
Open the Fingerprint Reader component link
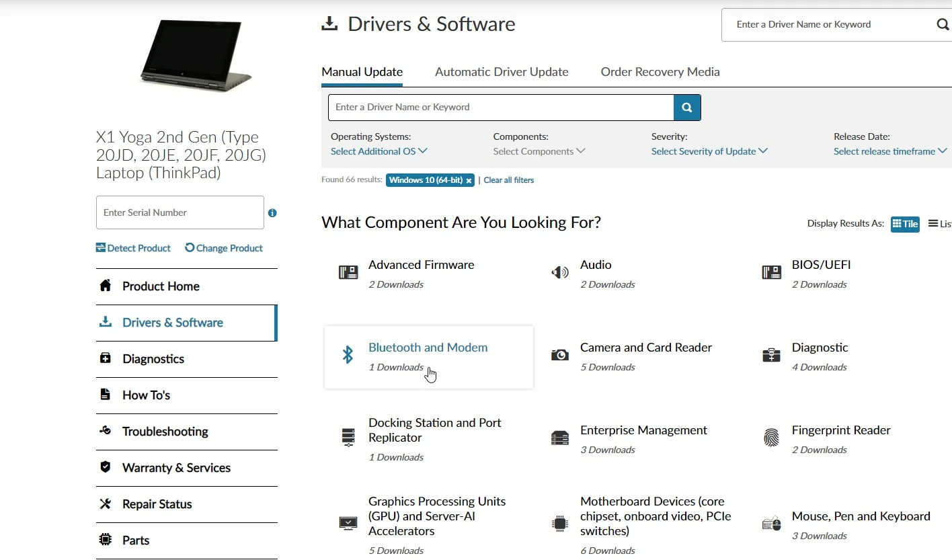841,430
